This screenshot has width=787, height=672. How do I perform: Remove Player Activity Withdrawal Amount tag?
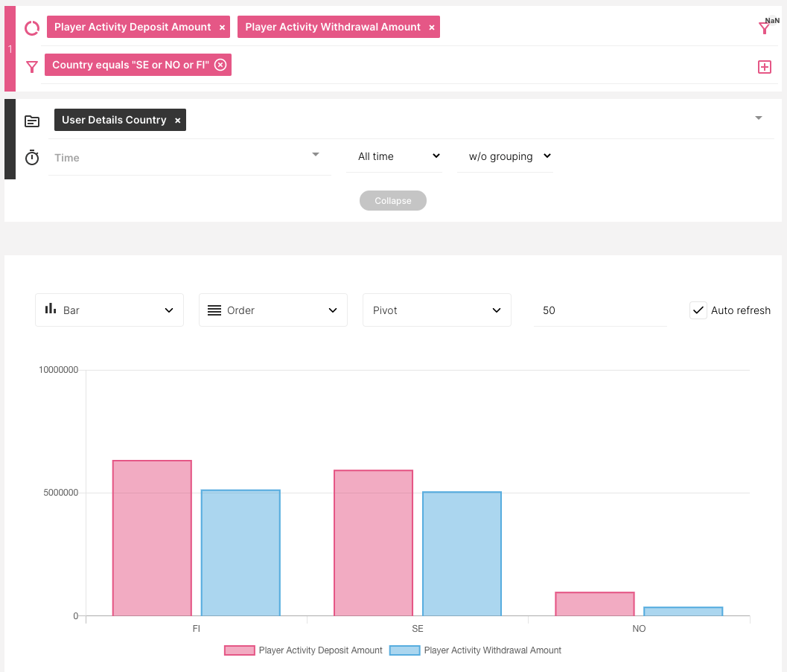click(x=432, y=28)
